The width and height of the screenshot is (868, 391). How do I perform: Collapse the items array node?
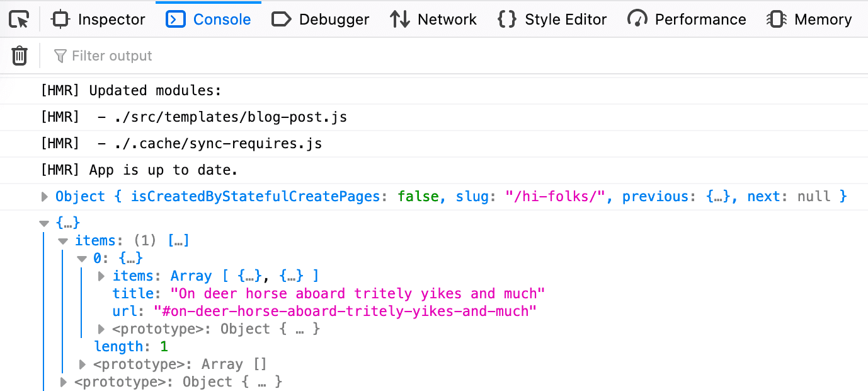click(63, 240)
